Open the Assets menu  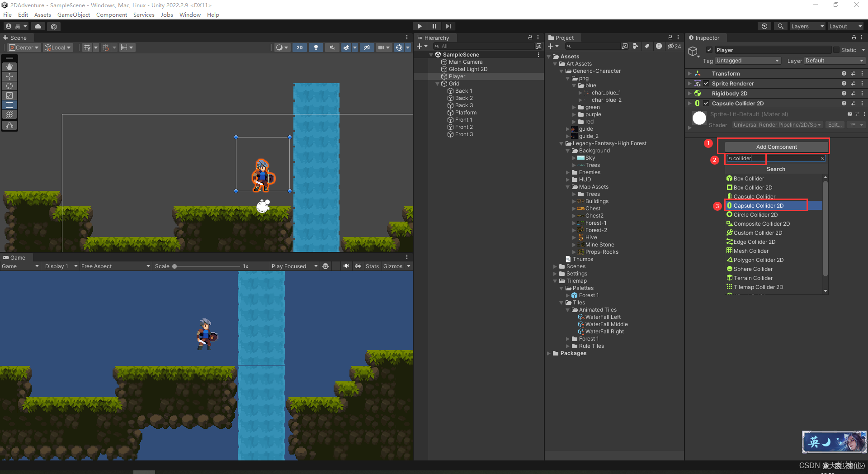click(42, 15)
